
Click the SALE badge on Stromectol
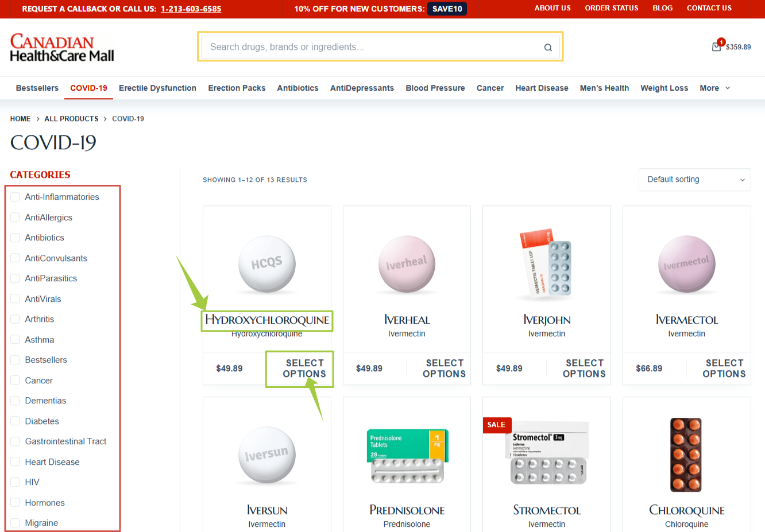point(496,425)
